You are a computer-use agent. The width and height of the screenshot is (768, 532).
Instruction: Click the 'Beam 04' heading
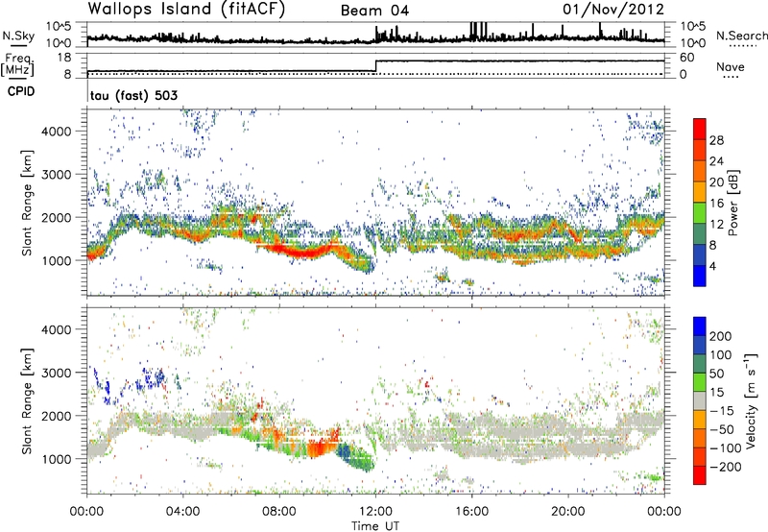[x=374, y=11]
